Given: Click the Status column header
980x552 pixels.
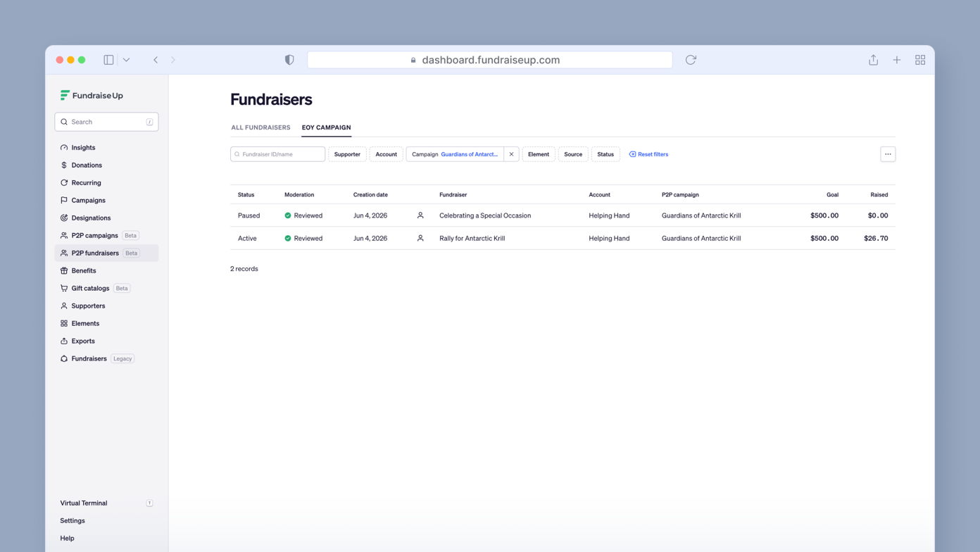Looking at the screenshot, I should click(246, 195).
